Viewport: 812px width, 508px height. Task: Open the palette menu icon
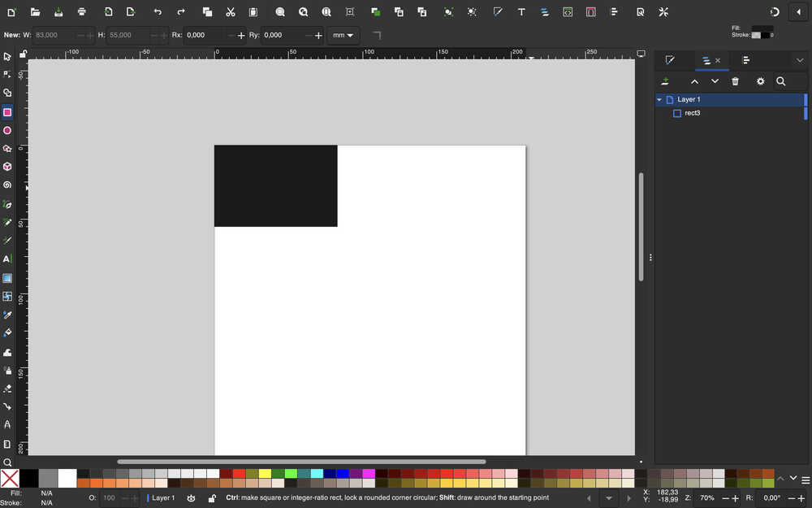[806, 480]
